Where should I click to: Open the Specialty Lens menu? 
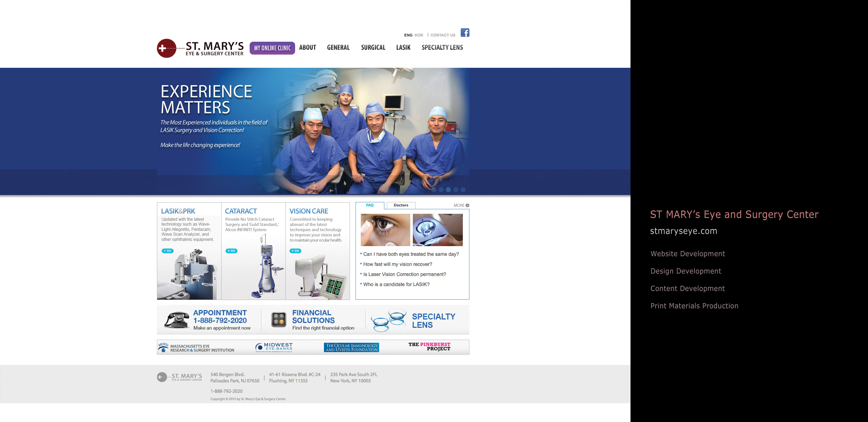point(442,48)
